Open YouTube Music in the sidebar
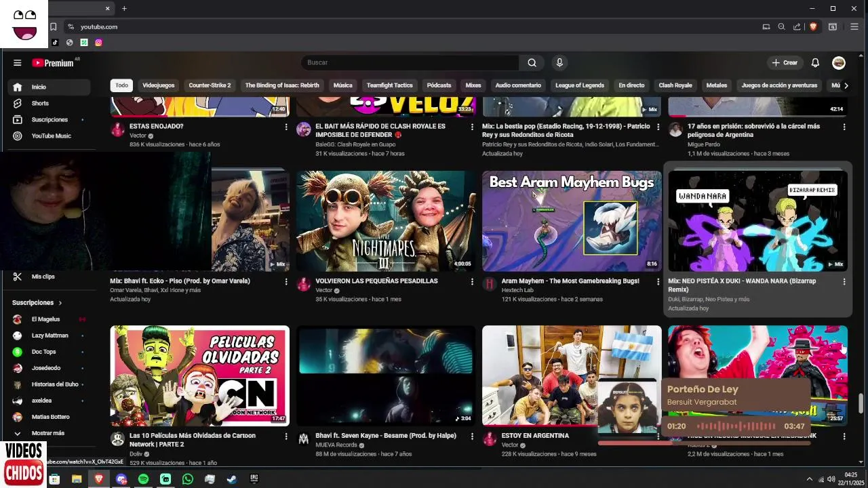 50,136
